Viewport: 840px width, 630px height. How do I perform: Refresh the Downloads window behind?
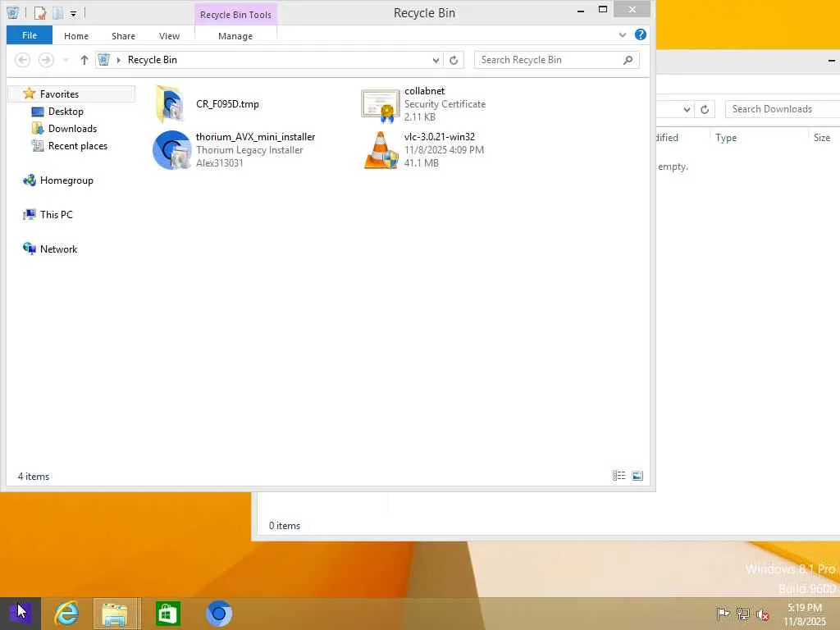click(705, 109)
